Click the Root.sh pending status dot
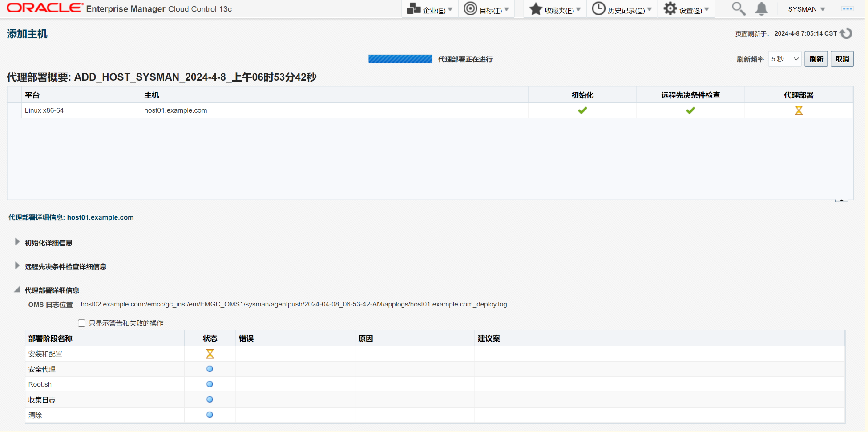Image resolution: width=868 pixels, height=432 pixels. tap(210, 384)
